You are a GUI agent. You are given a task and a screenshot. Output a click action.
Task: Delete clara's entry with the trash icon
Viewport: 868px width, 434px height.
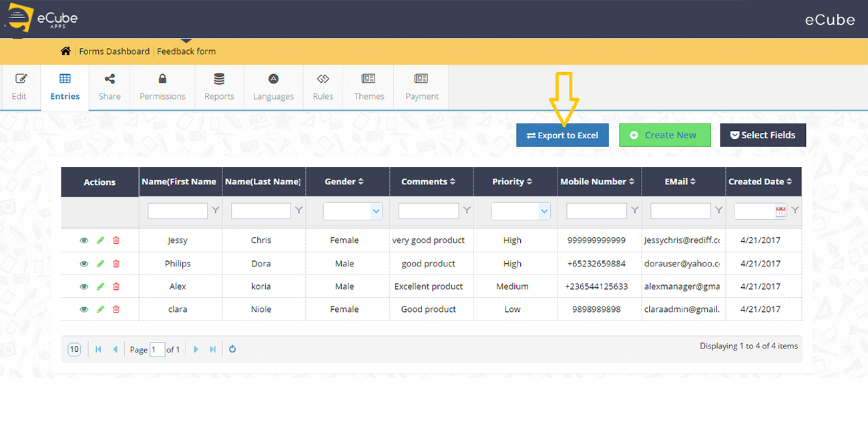(x=116, y=309)
